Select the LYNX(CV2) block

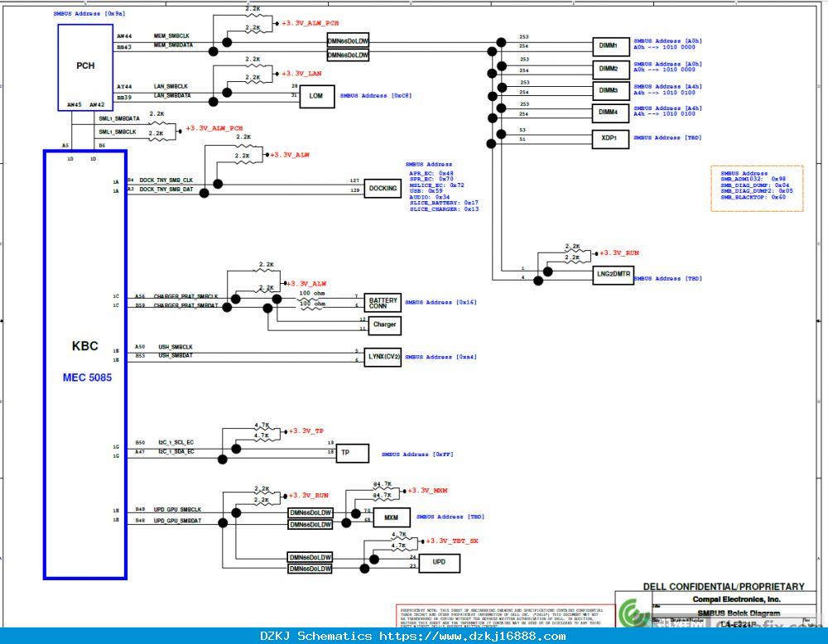[x=383, y=357]
